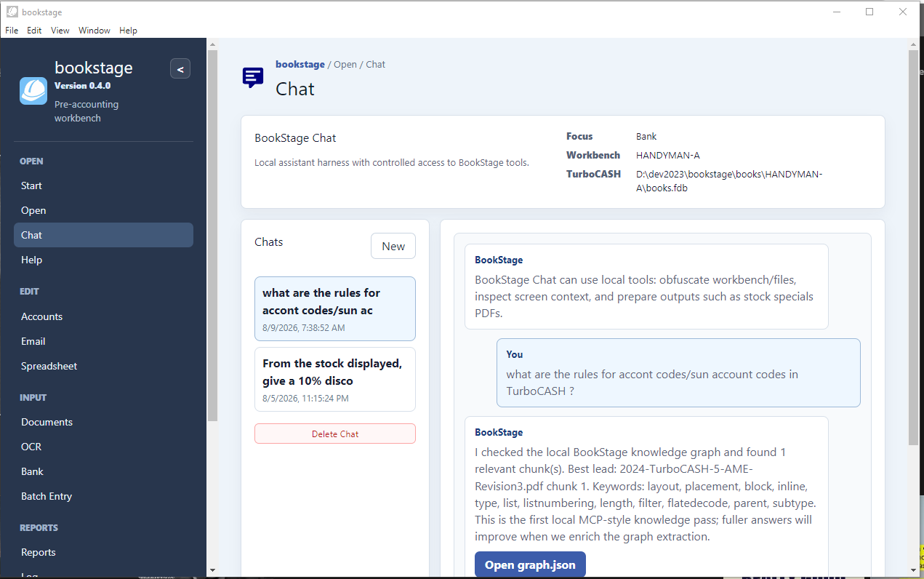Open Batch Entry in the sidebar
The image size is (924, 579).
pos(103,496)
